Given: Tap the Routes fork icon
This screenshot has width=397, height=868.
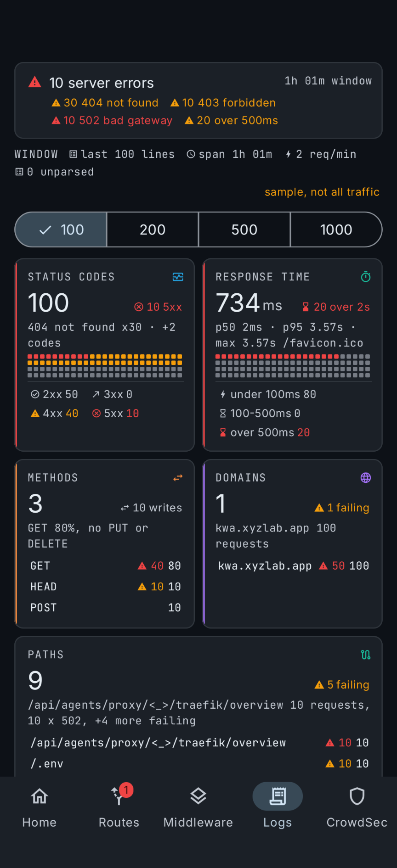Looking at the screenshot, I should click(x=118, y=796).
